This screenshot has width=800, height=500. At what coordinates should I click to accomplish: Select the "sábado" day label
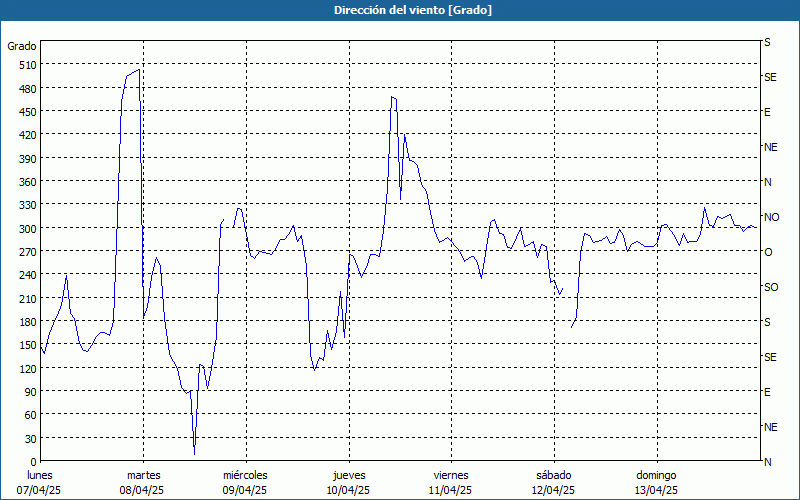[553, 475]
